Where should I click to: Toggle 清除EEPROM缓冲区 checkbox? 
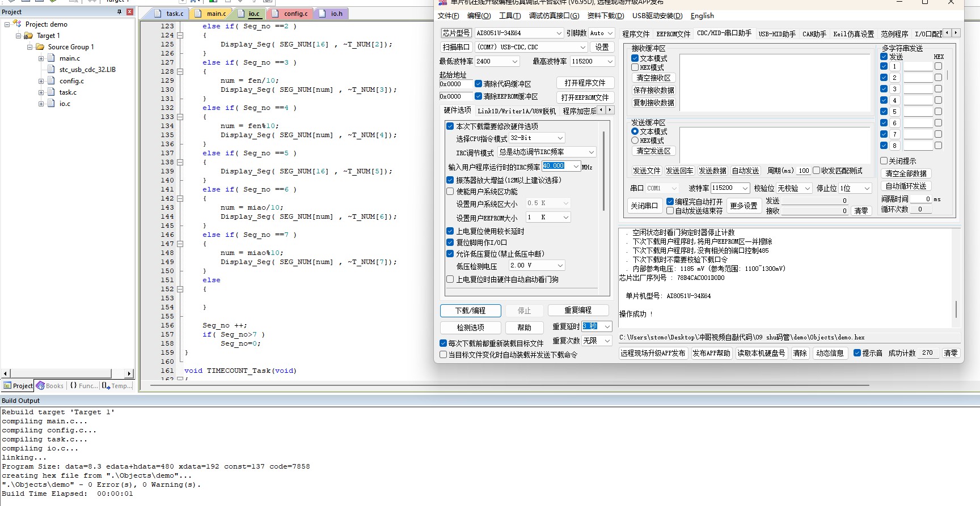478,96
